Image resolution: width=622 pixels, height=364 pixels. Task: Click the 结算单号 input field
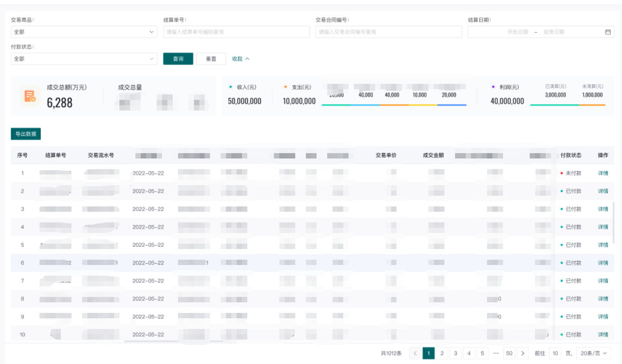236,32
